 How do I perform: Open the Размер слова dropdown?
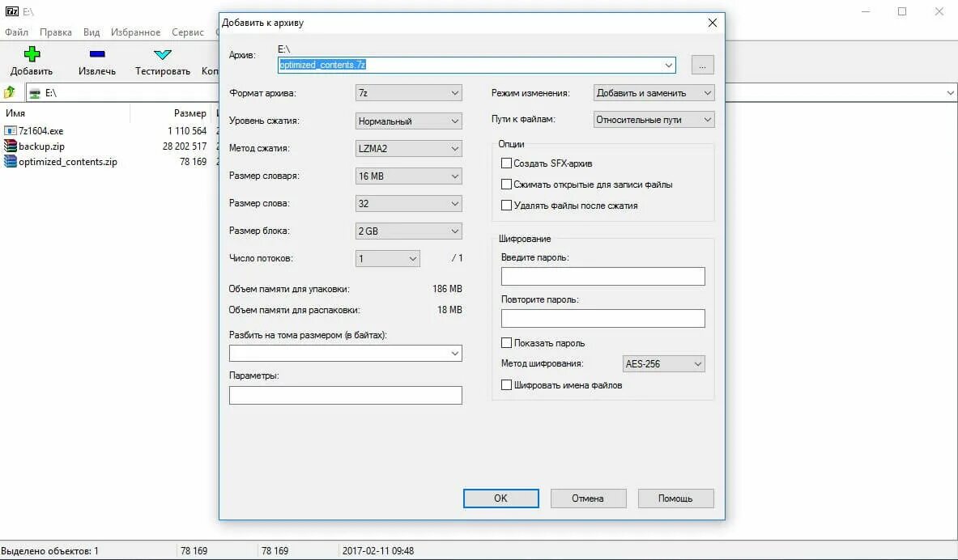pyautogui.click(x=408, y=203)
